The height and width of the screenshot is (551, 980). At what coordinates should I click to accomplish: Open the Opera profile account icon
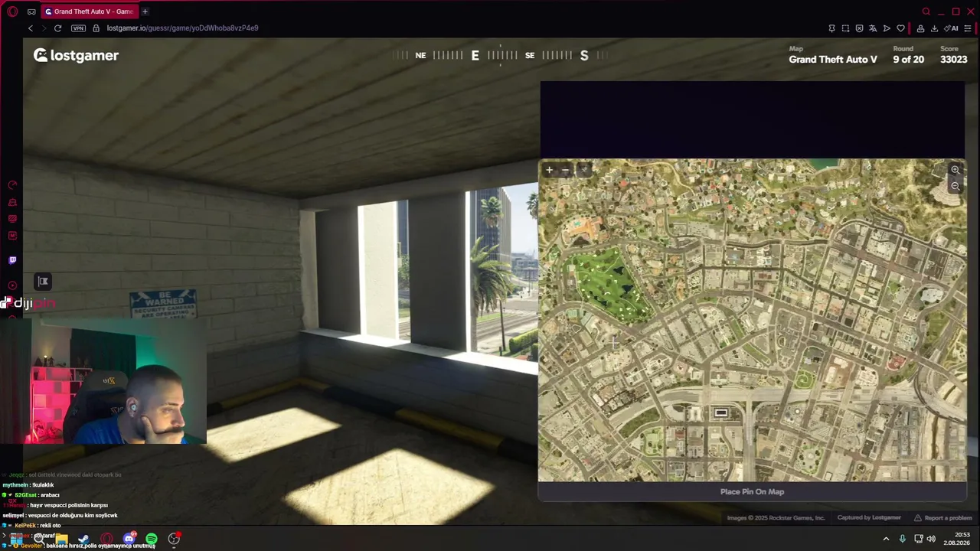920,28
